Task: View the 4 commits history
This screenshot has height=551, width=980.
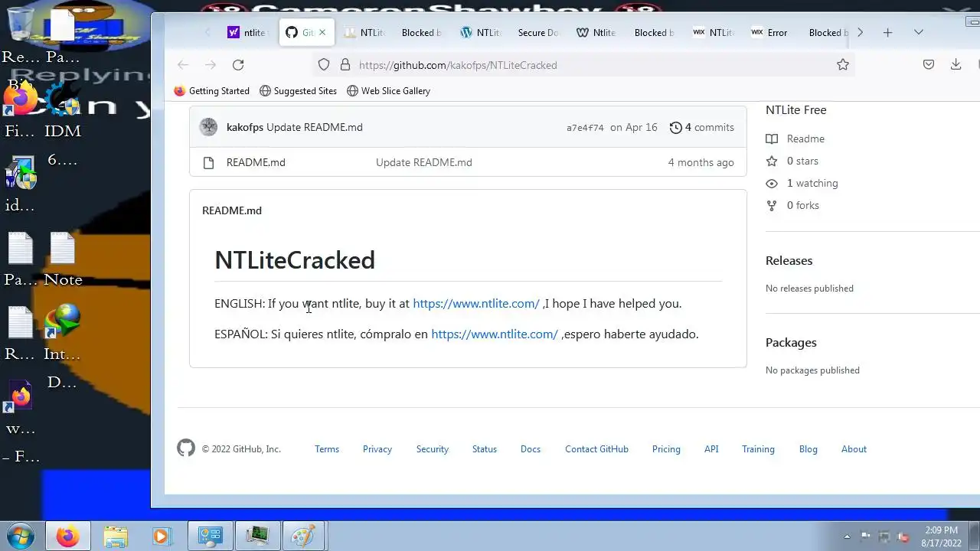Action: click(702, 127)
